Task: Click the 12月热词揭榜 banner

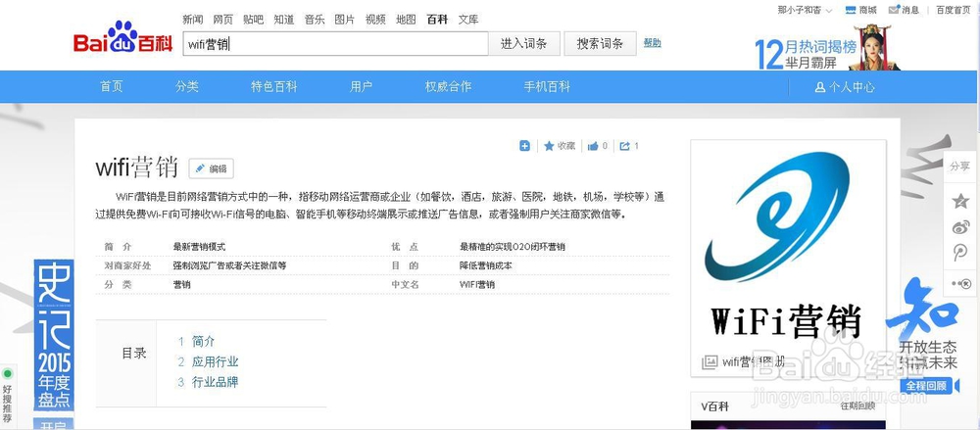Action: point(828,47)
